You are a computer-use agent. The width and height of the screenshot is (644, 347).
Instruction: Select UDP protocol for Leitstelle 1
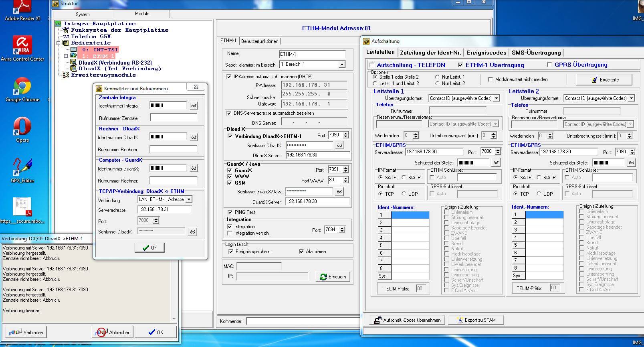[404, 194]
